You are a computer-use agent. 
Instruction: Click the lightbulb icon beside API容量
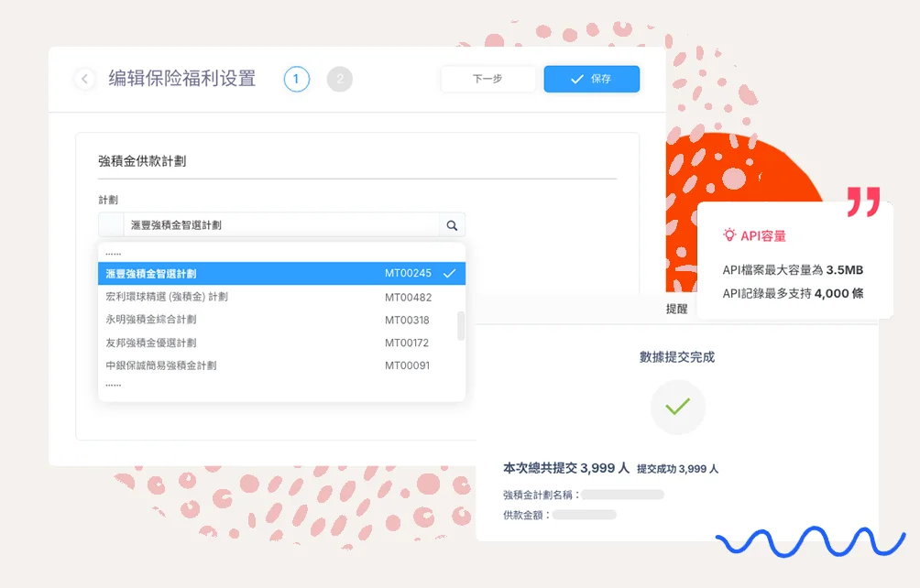tap(729, 235)
